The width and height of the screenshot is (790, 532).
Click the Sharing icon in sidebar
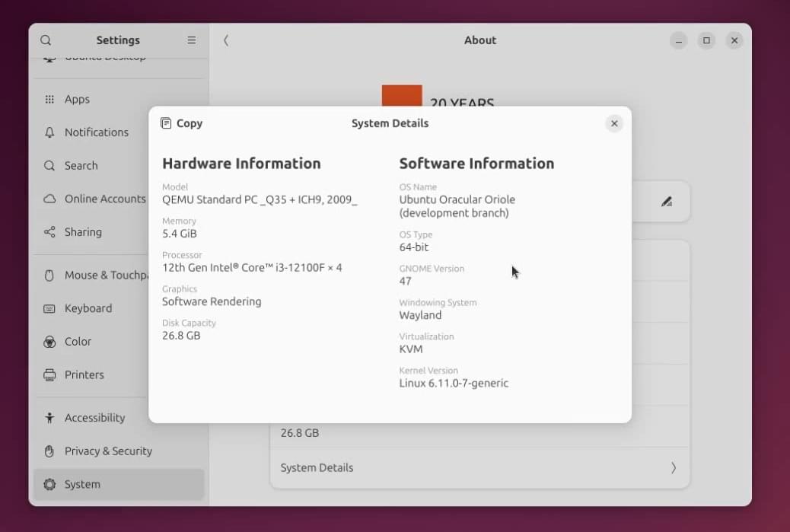point(49,232)
